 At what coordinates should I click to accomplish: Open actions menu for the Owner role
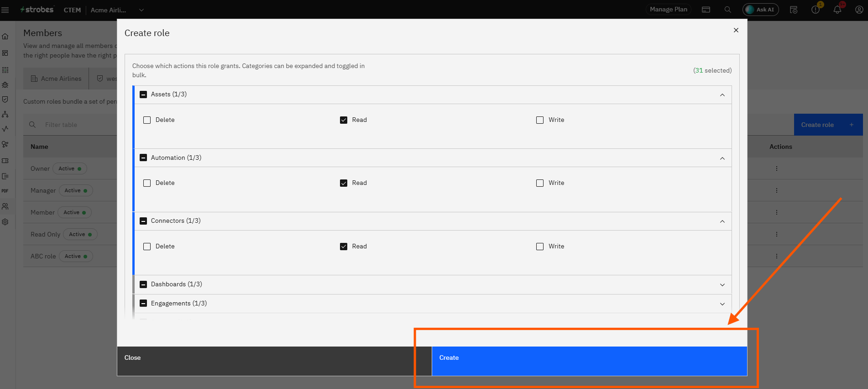776,168
